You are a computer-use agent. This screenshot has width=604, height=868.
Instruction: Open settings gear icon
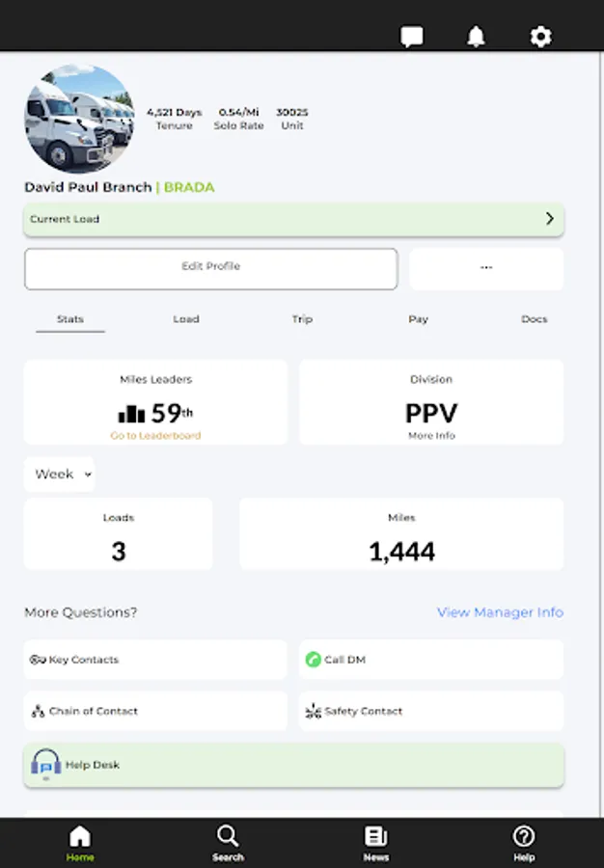[x=540, y=37]
